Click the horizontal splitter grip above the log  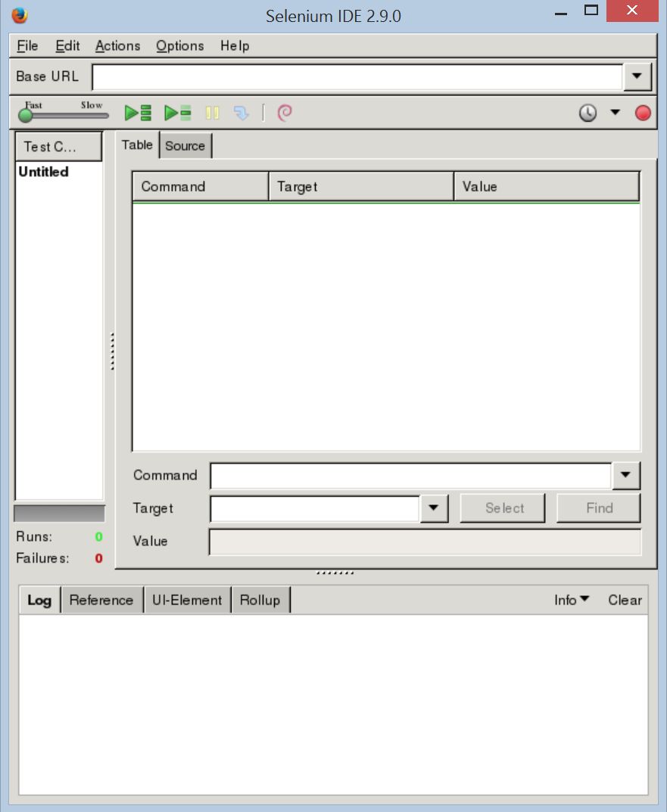tap(335, 573)
